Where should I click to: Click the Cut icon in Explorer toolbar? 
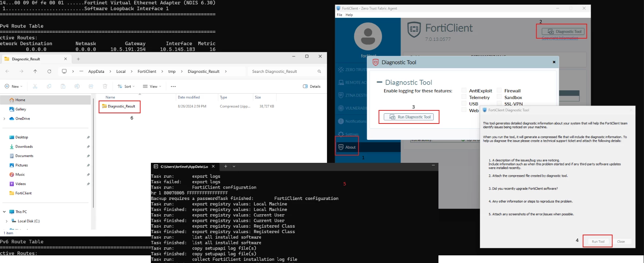pyautogui.click(x=35, y=86)
